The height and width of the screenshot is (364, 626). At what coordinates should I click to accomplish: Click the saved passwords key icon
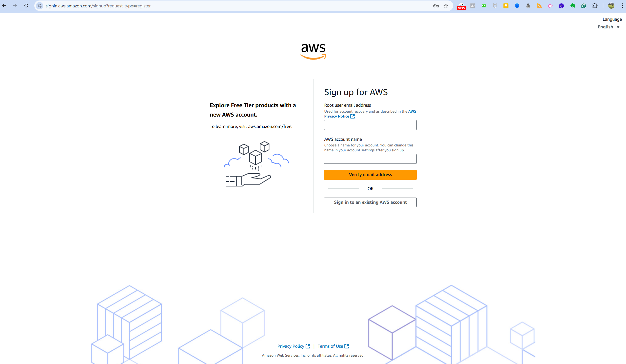tap(436, 6)
